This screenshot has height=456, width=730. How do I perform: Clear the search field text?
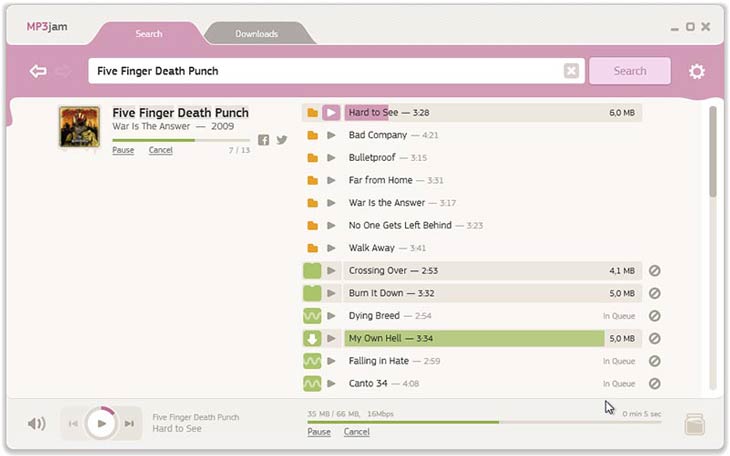pos(571,71)
